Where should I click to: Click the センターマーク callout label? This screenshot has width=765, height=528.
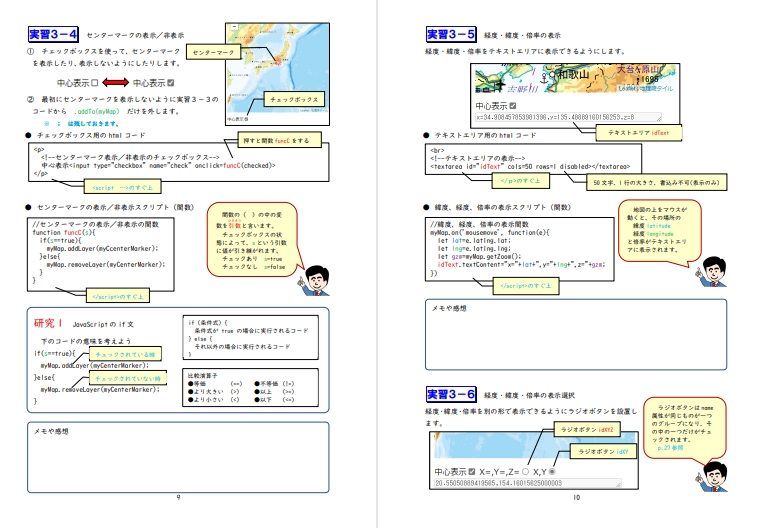tap(213, 52)
